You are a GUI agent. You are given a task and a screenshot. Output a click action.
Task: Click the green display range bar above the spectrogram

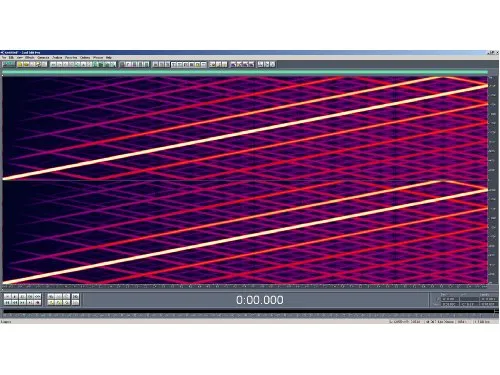pyautogui.click(x=245, y=72)
